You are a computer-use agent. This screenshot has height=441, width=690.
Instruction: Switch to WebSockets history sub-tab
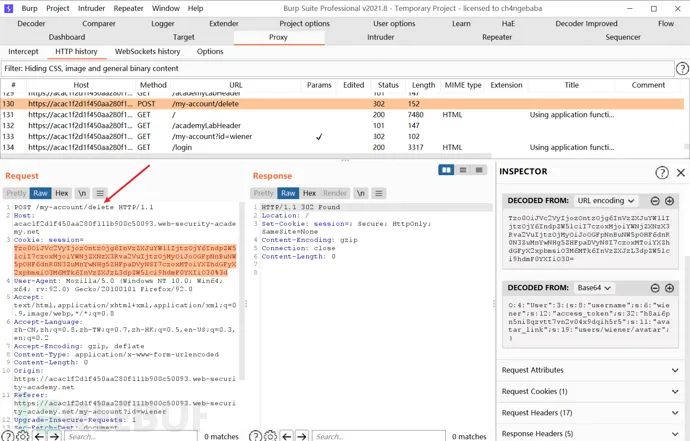point(148,51)
